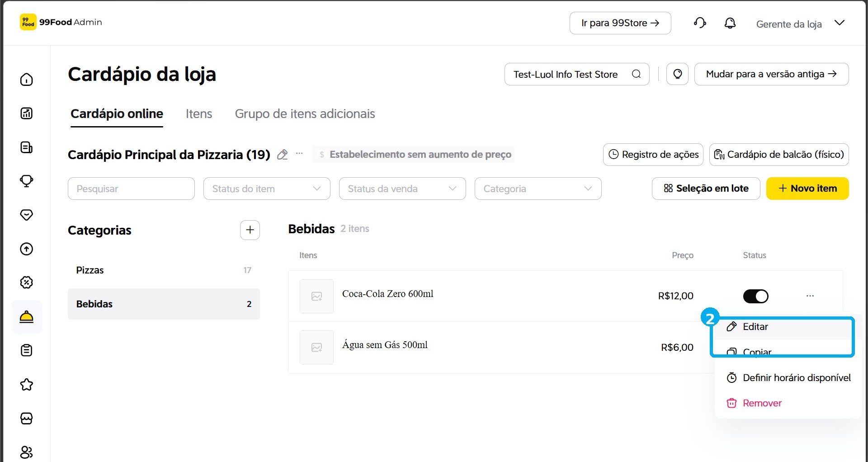
Task: Click the star icon in sidebar
Action: [x=27, y=385]
